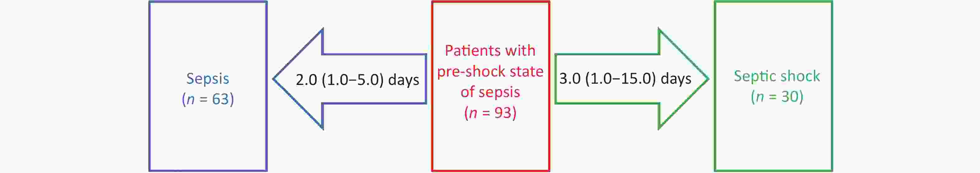Click the '3.0' median value in right arrow
This screenshot has width=980, height=173.
click(570, 79)
